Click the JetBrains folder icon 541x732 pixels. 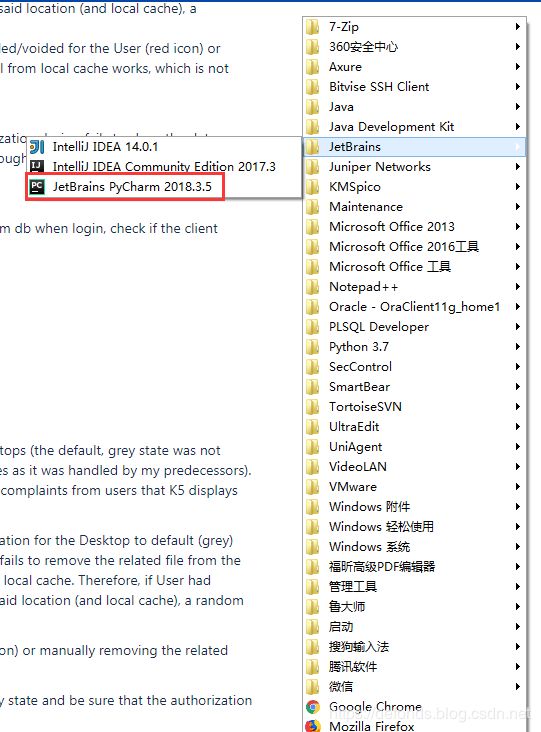(x=312, y=147)
